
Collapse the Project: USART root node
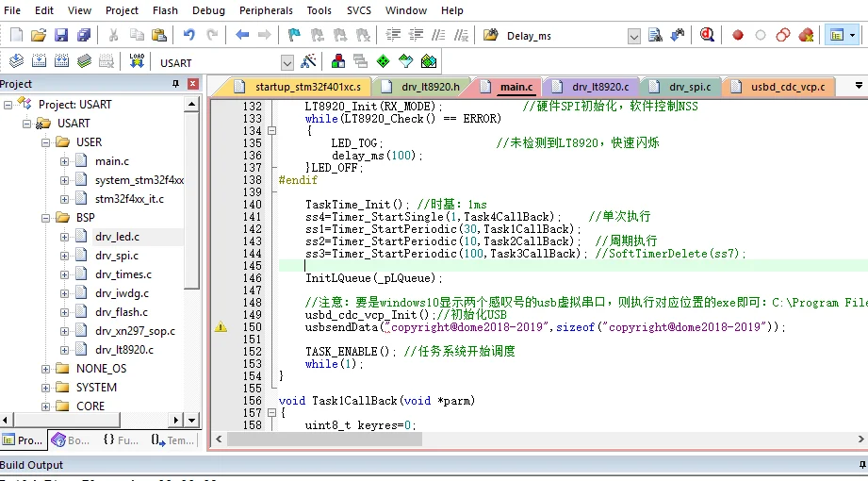(8, 105)
